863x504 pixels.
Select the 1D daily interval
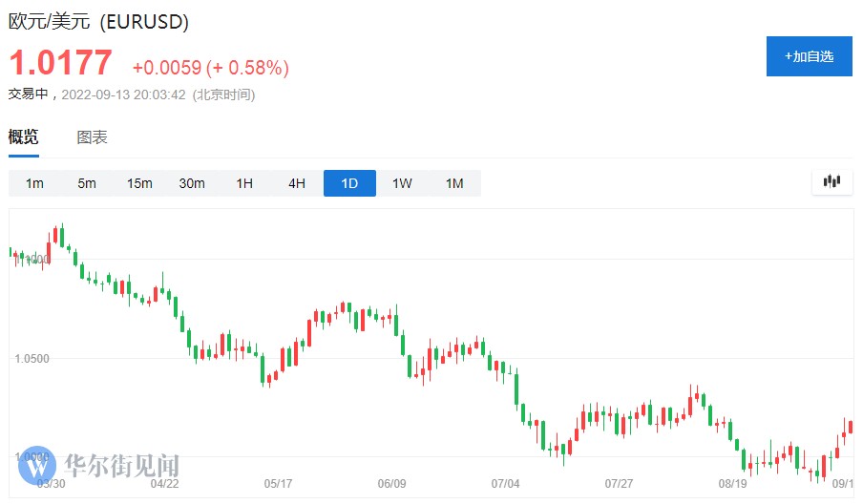pyautogui.click(x=349, y=183)
